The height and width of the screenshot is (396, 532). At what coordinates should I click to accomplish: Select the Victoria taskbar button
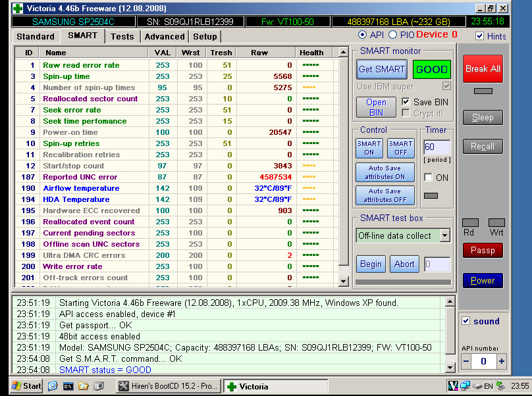coord(275,386)
